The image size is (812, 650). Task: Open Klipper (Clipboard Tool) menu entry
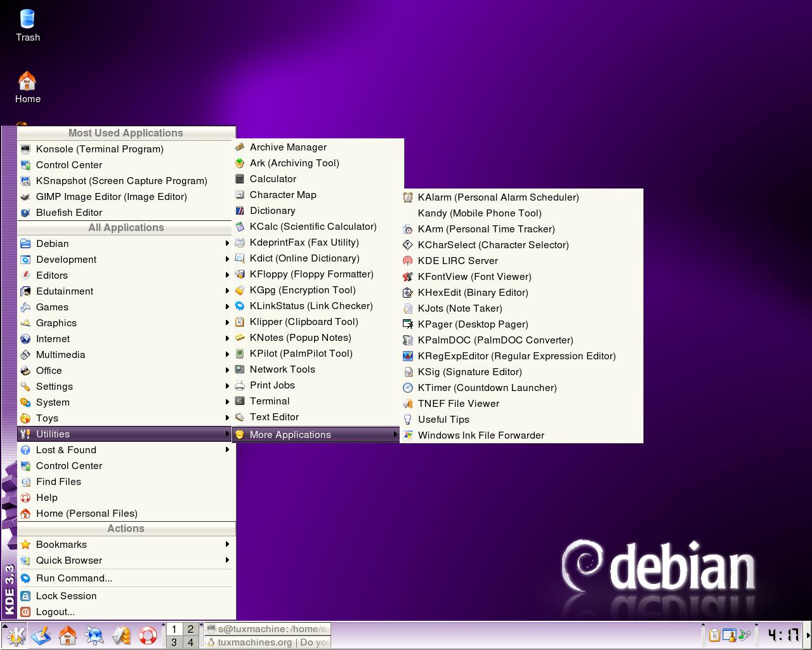(x=317, y=322)
